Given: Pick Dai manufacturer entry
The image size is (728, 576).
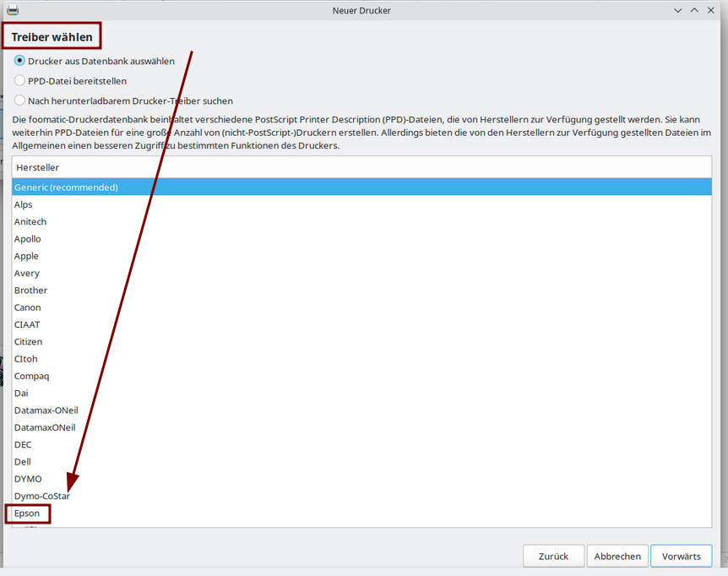Looking at the screenshot, I should [361, 393].
